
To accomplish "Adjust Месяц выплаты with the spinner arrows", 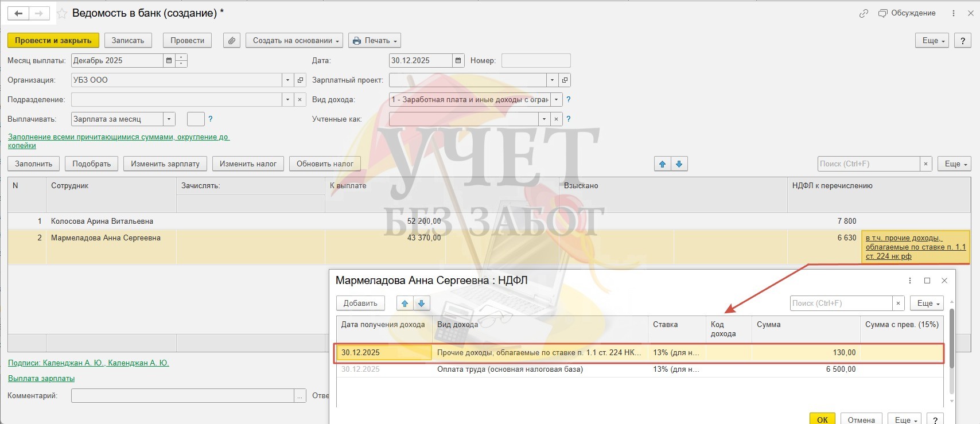I will point(181,61).
